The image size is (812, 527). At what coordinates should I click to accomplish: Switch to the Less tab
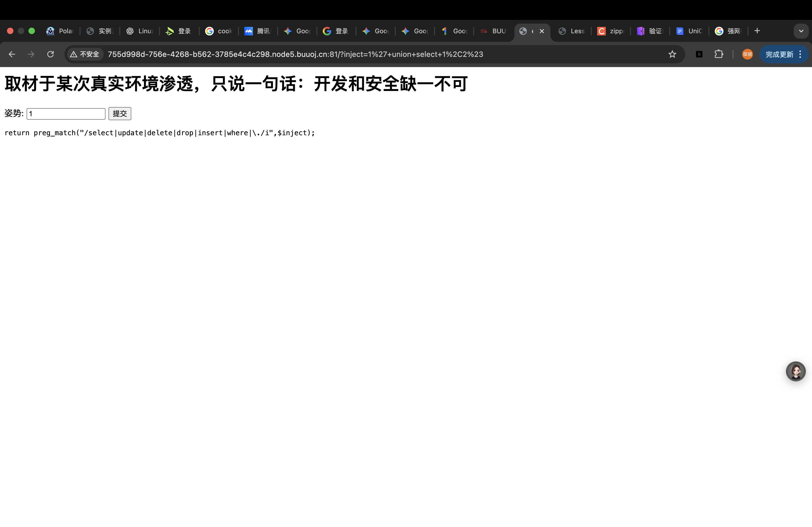click(x=571, y=31)
